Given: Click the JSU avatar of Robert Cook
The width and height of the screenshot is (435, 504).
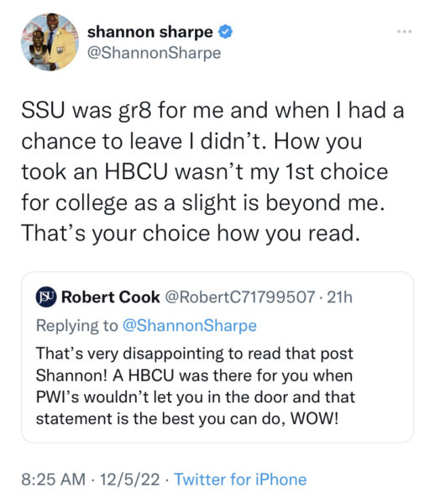Looking at the screenshot, I should (x=46, y=297).
